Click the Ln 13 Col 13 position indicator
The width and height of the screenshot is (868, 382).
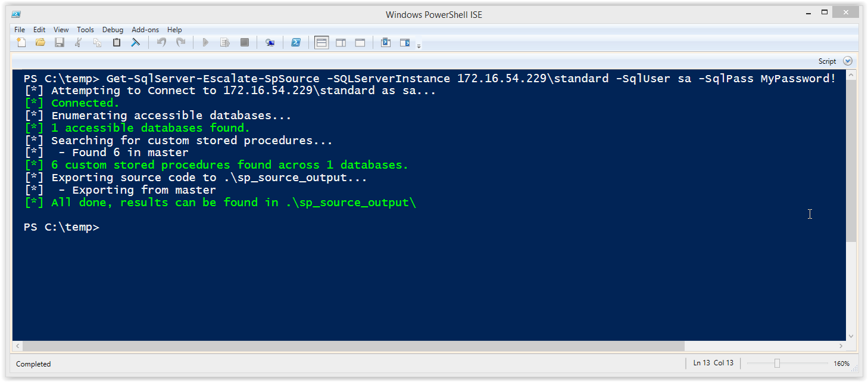point(713,363)
